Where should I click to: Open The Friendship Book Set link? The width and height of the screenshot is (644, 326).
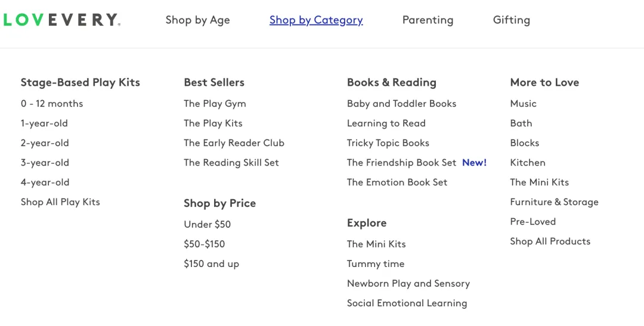pyautogui.click(x=401, y=163)
